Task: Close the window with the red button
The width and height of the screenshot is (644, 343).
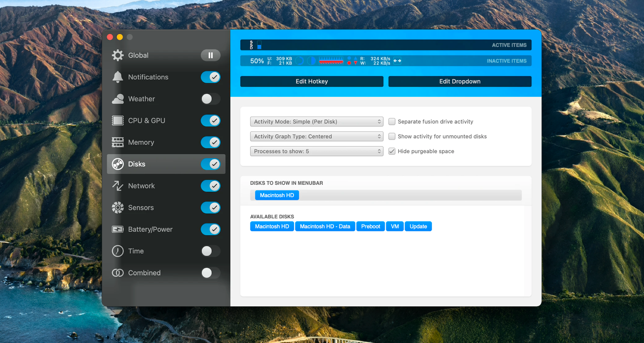Action: pyautogui.click(x=110, y=37)
